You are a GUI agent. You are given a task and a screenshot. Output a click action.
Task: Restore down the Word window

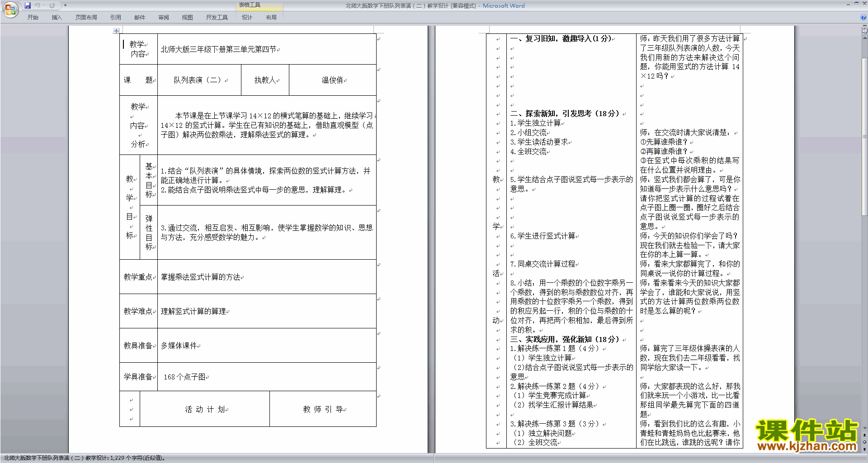click(856, 4)
